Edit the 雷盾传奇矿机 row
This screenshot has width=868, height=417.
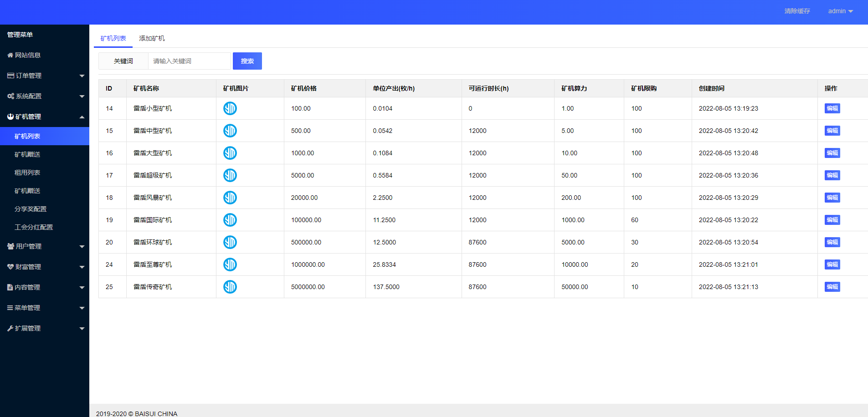coord(832,287)
